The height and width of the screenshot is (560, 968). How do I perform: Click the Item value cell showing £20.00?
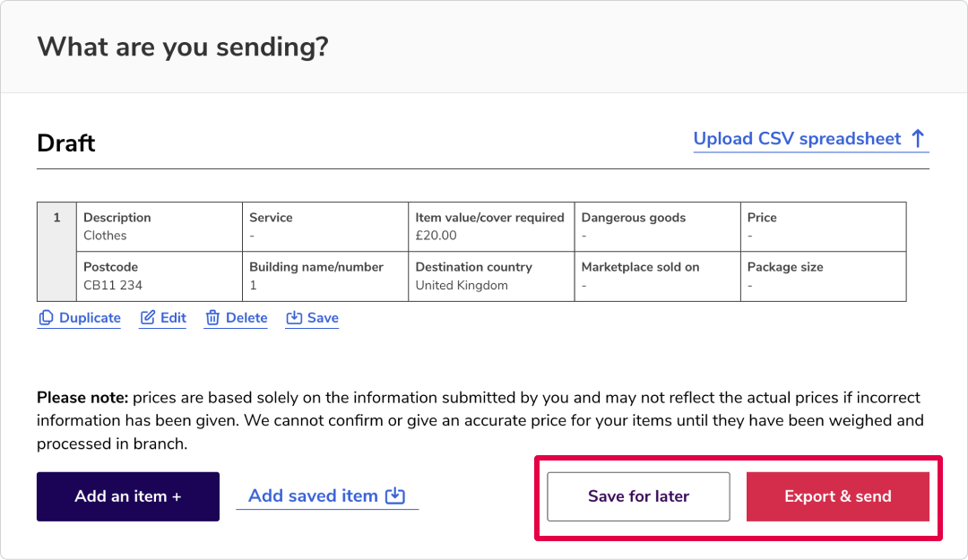click(x=491, y=227)
